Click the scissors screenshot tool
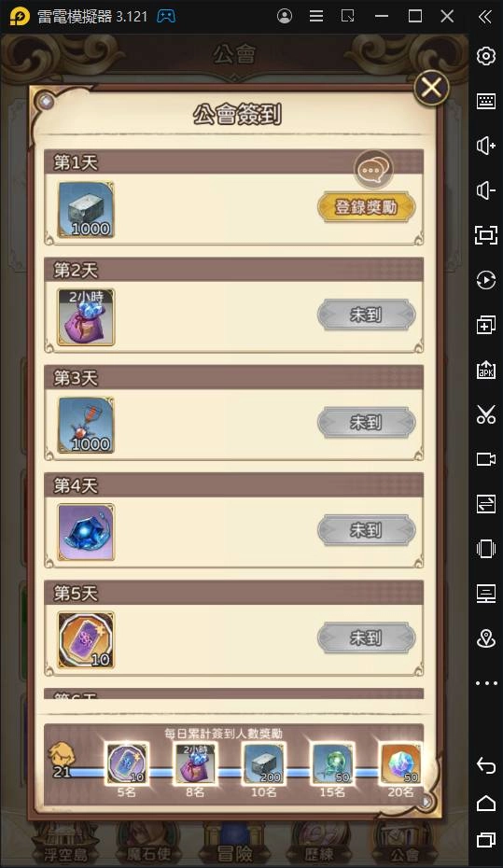Viewport: 503px width, 868px height. [486, 414]
